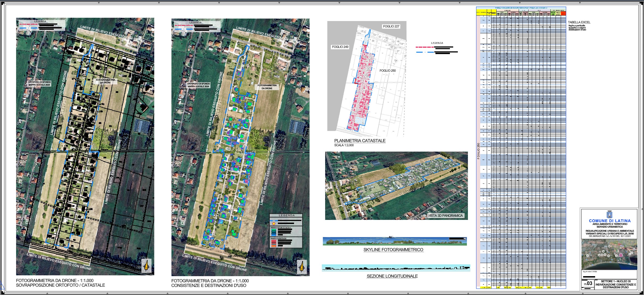Select the TABELLA EXCEL label
644x295 pixels.
579,22
